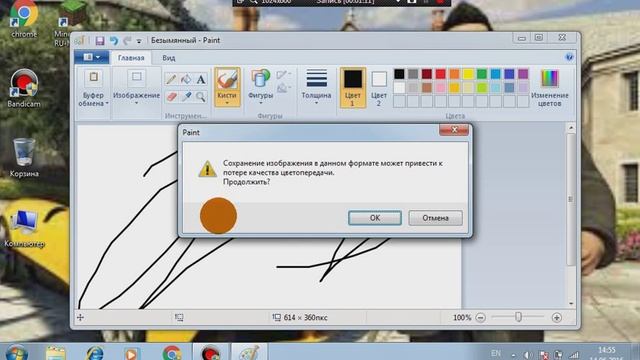The width and height of the screenshot is (640, 360).
Task: Open the Буфер обмена clipboard menu
Action: [93, 87]
